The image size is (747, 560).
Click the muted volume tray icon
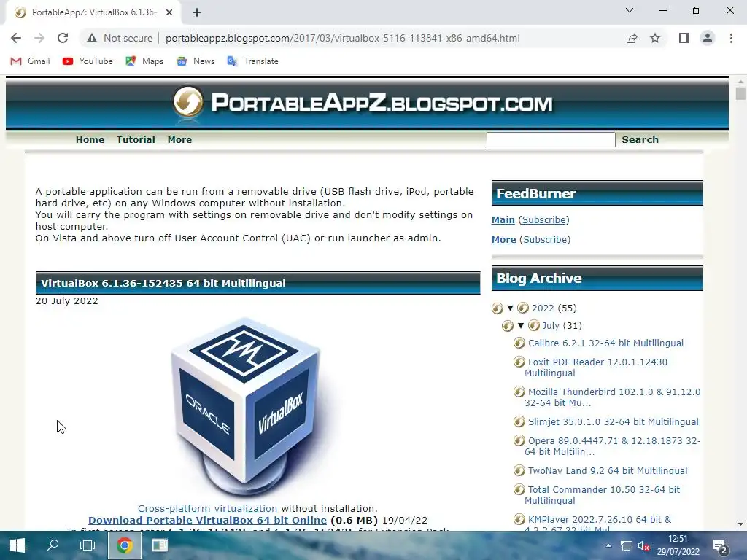point(643,545)
